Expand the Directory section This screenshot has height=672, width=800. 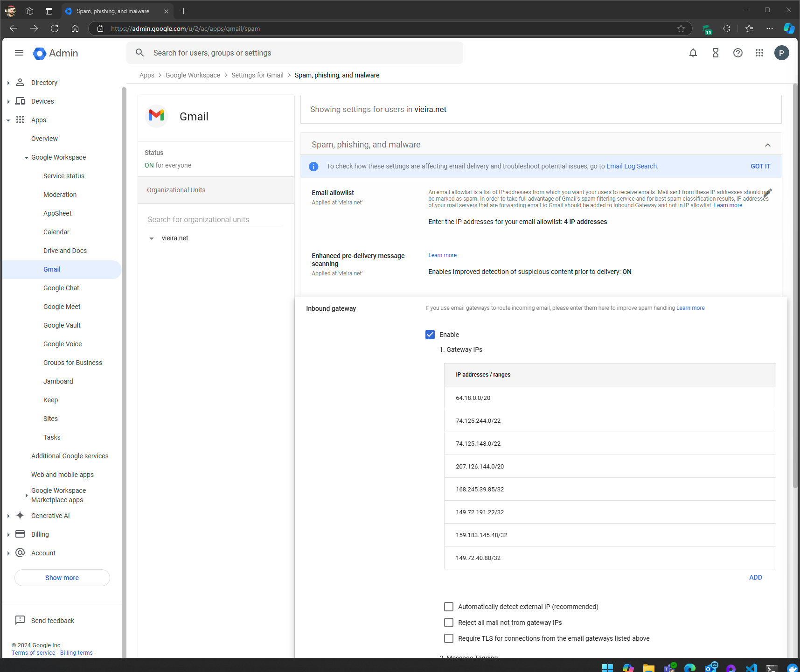[8, 83]
